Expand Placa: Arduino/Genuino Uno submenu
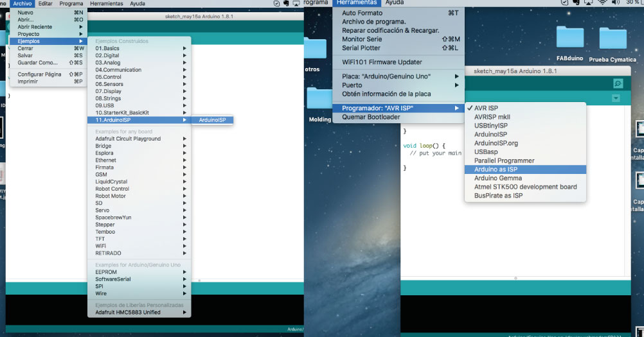This screenshot has height=337, width=644. (x=398, y=76)
